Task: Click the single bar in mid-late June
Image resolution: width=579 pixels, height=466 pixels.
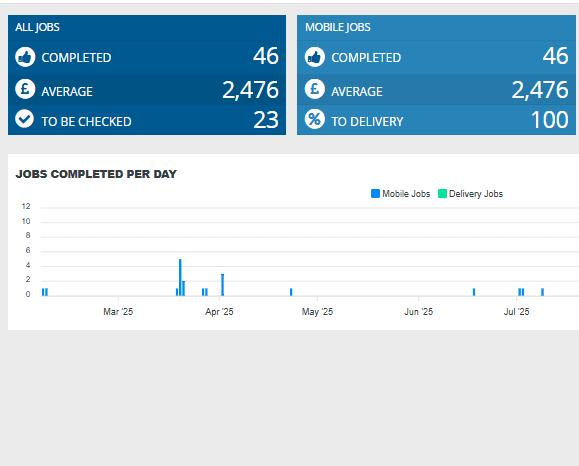Action: (474, 292)
